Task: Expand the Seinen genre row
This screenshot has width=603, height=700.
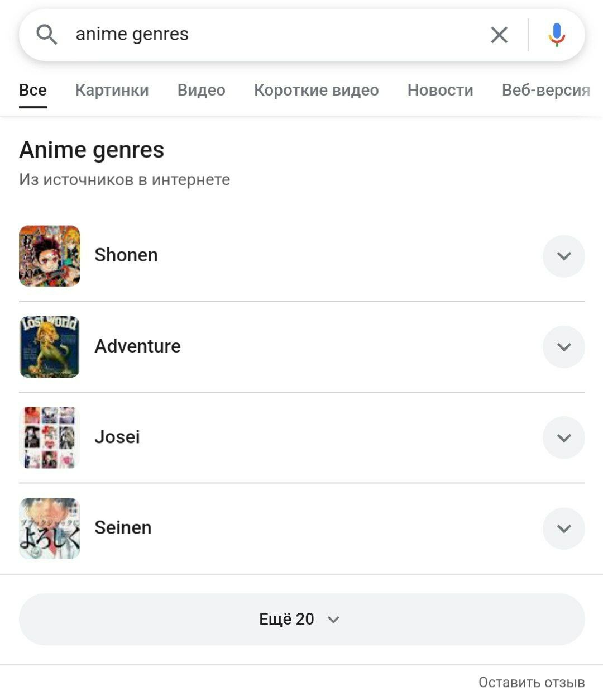Action: coord(563,528)
